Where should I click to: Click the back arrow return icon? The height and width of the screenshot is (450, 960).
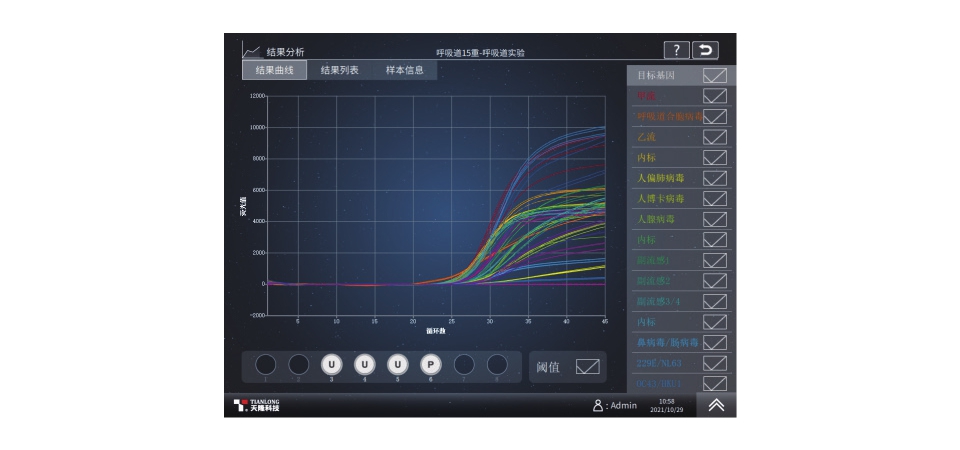coord(706,50)
